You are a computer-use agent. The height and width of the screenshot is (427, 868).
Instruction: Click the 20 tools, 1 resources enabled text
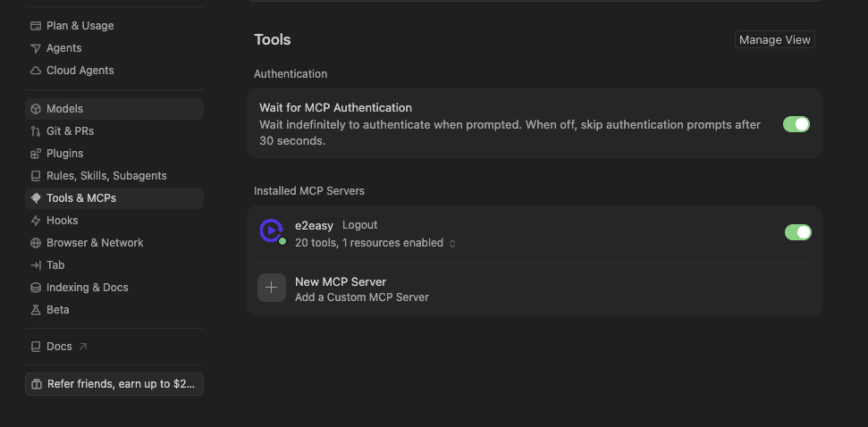coord(369,243)
